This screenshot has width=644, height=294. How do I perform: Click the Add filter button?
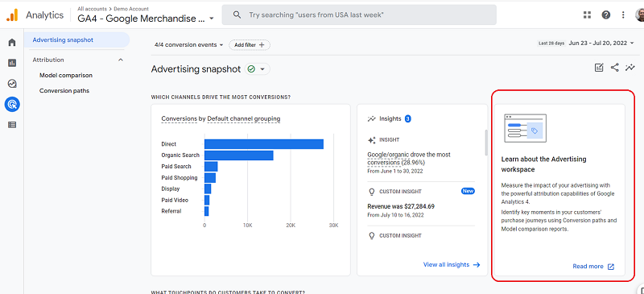coord(250,45)
